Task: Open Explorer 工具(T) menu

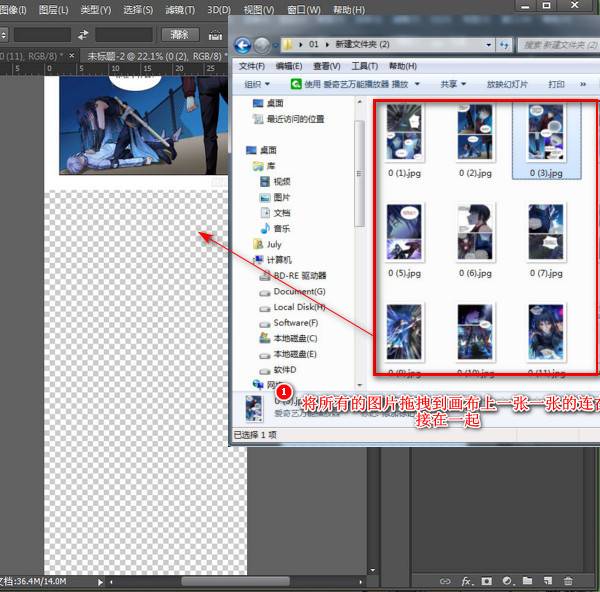Action: click(364, 66)
